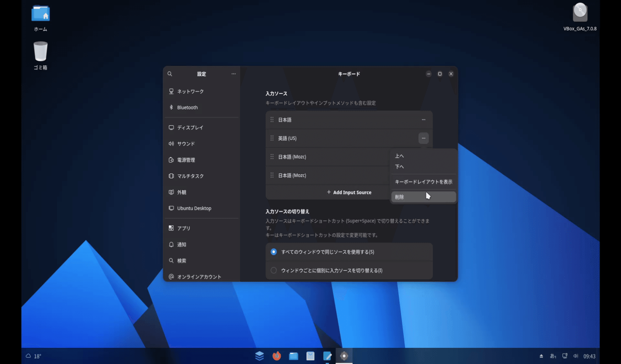This screenshot has width=621, height=364.
Task: Click the Add Input Source button
Action: [x=349, y=192]
